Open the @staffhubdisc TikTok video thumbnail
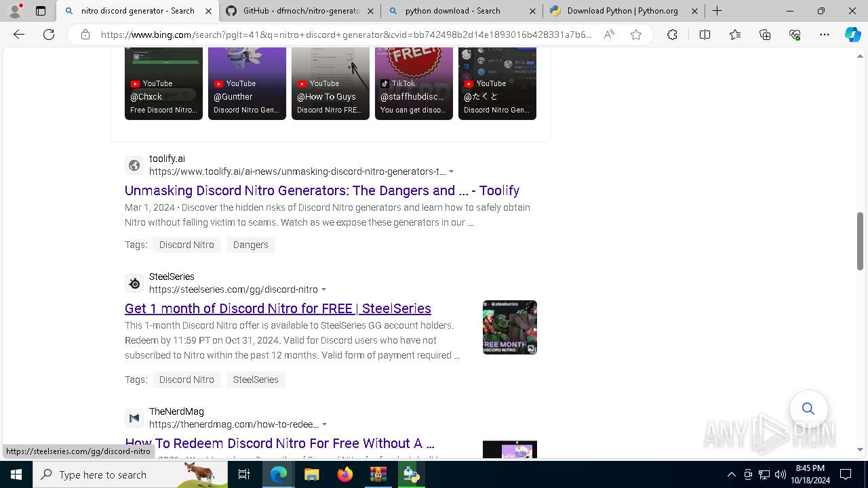The width and height of the screenshot is (868, 488). (x=414, y=83)
